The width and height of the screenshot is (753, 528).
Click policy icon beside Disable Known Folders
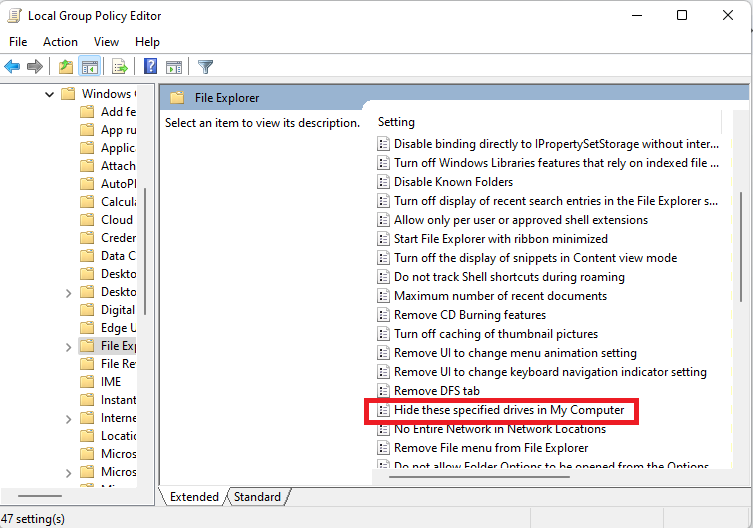tap(383, 182)
